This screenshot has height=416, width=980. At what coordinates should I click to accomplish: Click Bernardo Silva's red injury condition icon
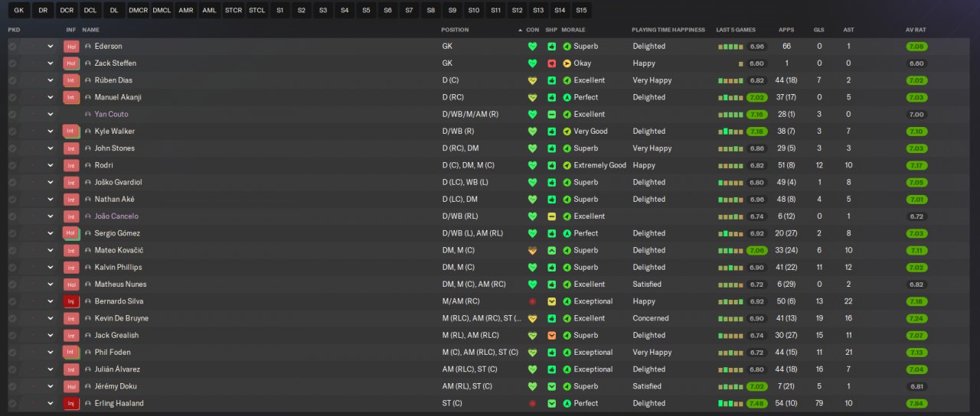(532, 301)
